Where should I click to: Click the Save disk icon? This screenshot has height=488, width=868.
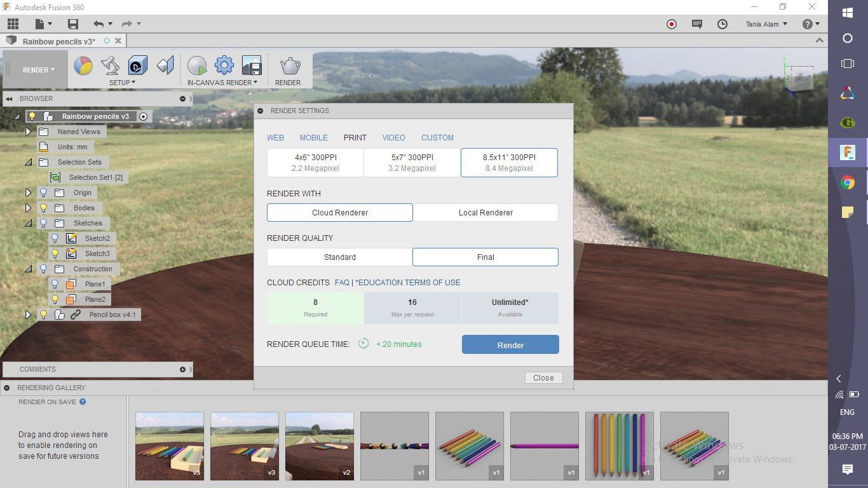pyautogui.click(x=73, y=24)
